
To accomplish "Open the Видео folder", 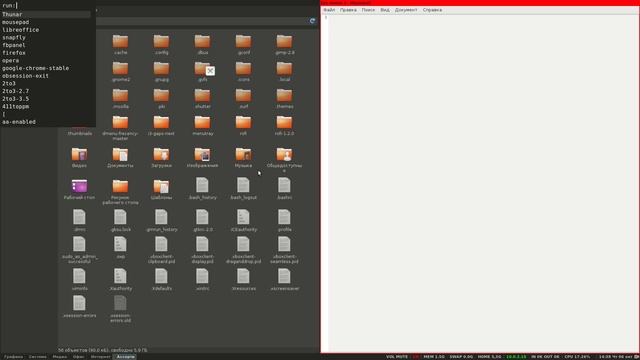I will pyautogui.click(x=79, y=158).
